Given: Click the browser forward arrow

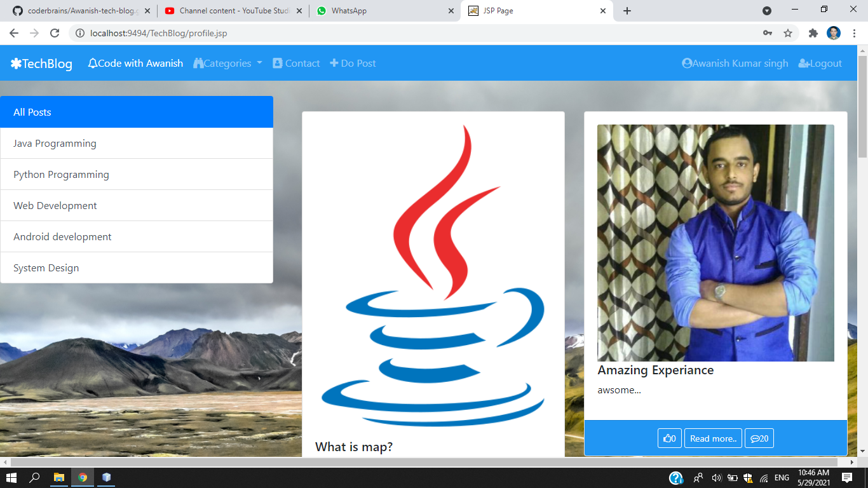Looking at the screenshot, I should [x=34, y=33].
